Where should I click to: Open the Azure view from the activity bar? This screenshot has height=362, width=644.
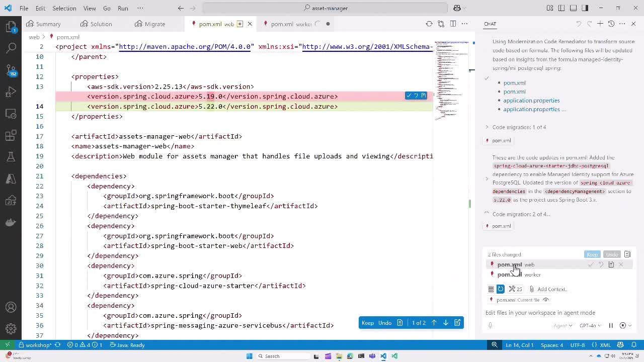pyautogui.click(x=11, y=179)
